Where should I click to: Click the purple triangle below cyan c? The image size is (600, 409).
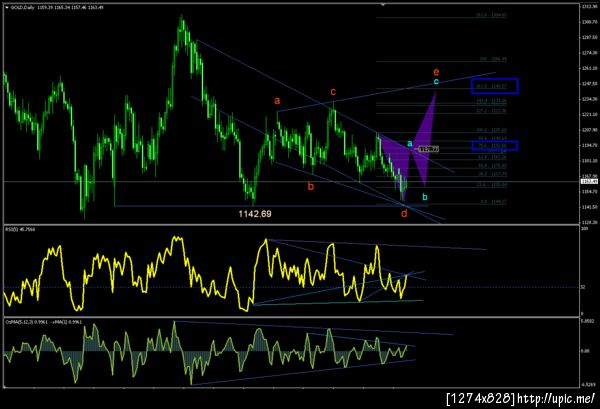pos(426,138)
